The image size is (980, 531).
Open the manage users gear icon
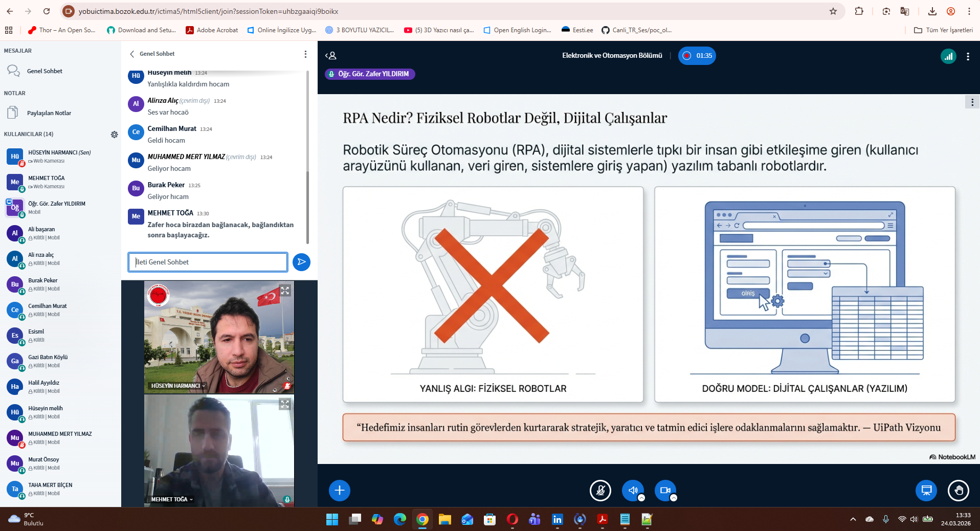(114, 135)
